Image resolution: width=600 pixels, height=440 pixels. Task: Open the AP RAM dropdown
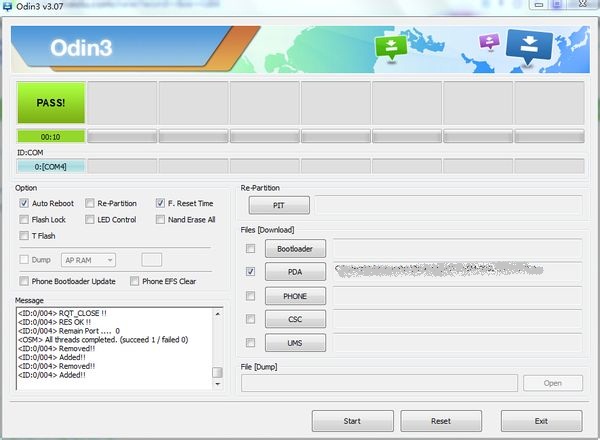pos(88,260)
